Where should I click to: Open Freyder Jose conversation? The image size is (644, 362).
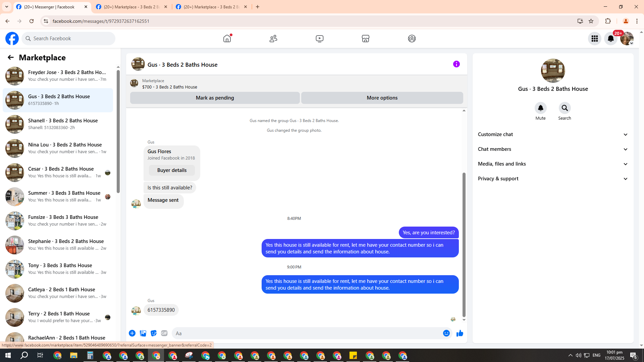click(x=58, y=76)
